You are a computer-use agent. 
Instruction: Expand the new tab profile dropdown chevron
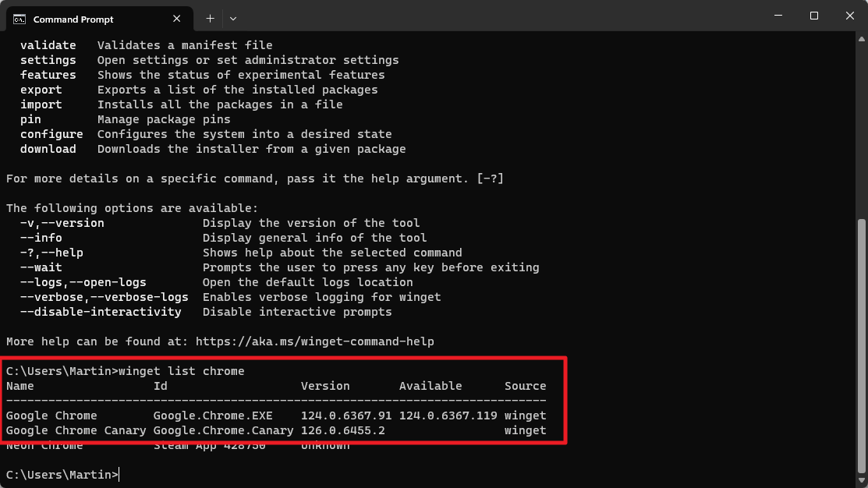[233, 18]
